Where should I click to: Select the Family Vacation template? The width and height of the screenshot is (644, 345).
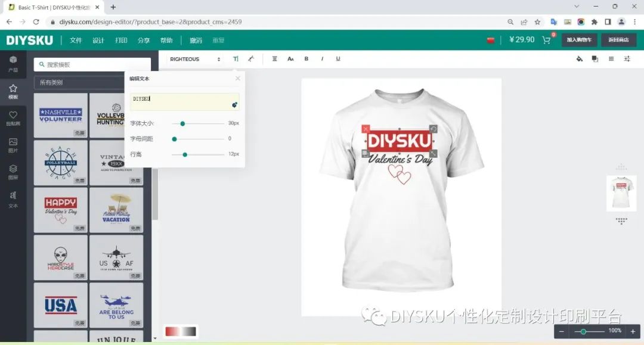point(116,210)
